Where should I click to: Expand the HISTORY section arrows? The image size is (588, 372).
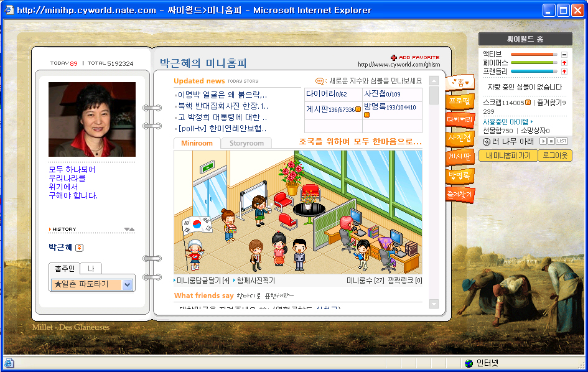129,229
